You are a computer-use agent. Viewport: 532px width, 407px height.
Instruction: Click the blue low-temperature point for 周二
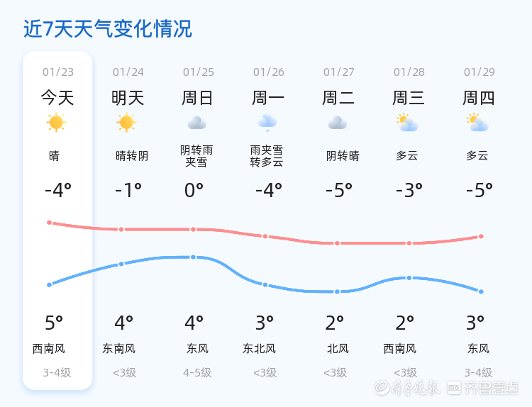338,291
